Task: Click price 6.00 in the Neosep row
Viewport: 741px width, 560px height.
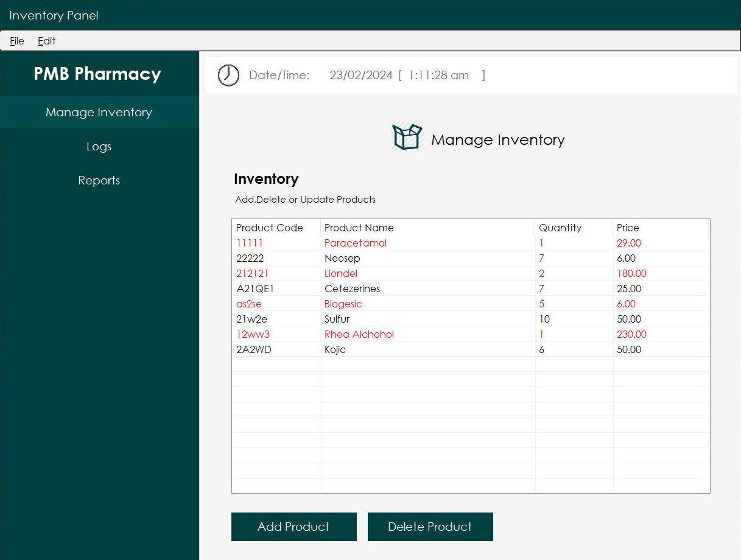Action: (x=627, y=258)
